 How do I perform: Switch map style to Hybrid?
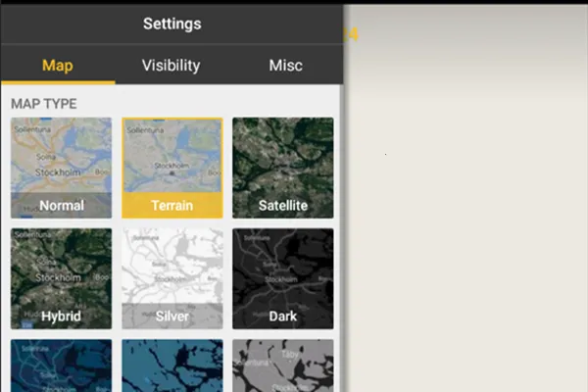(x=61, y=278)
